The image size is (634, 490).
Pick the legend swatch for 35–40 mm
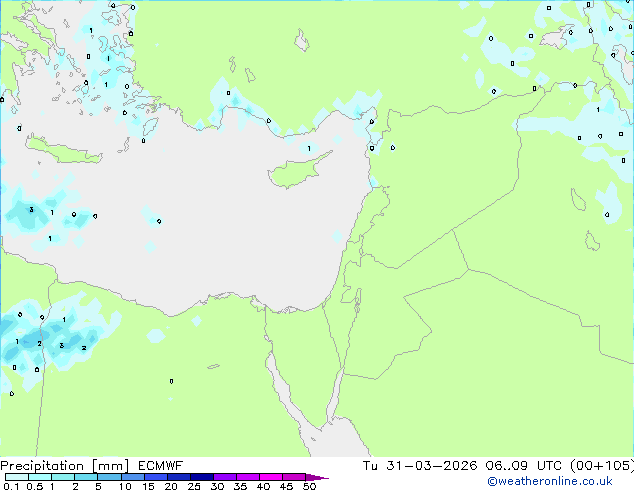click(x=247, y=477)
